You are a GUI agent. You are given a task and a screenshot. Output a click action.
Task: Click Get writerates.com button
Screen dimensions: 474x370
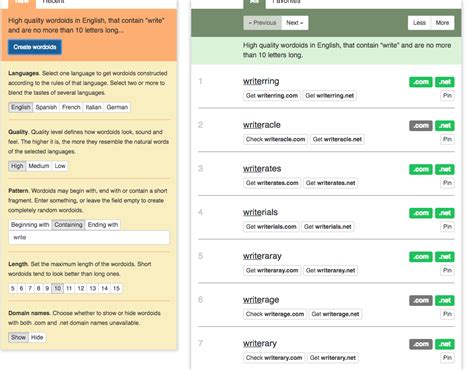pyautogui.click(x=272, y=183)
